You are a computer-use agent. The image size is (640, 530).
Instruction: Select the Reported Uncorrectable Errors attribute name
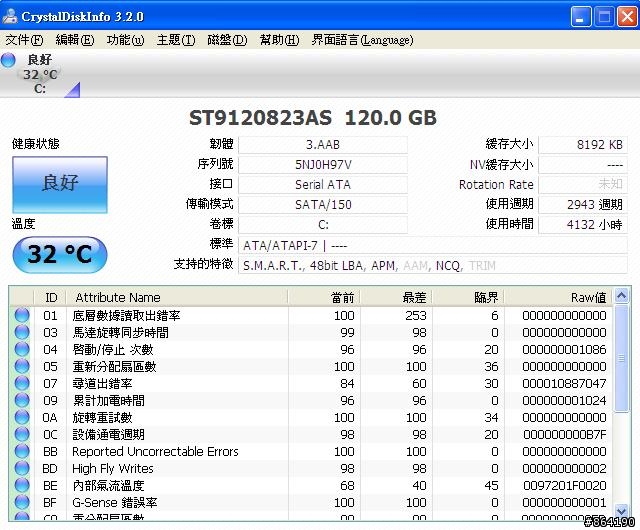(155, 452)
